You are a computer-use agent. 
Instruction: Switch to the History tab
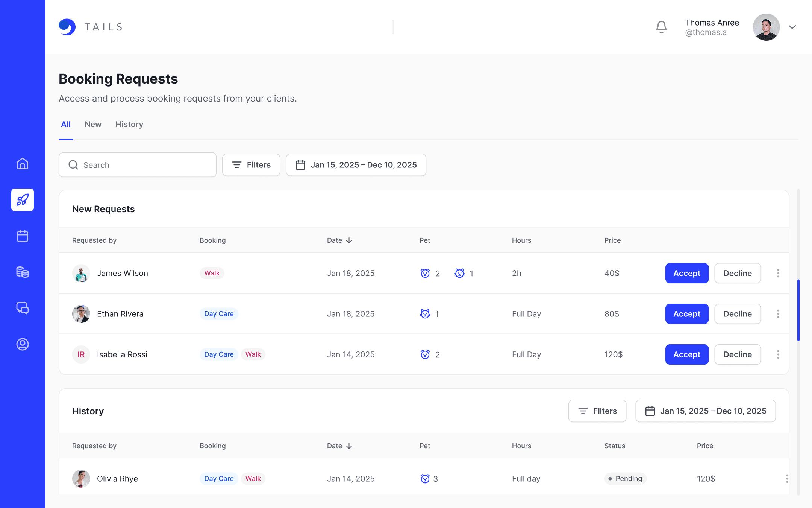click(129, 124)
